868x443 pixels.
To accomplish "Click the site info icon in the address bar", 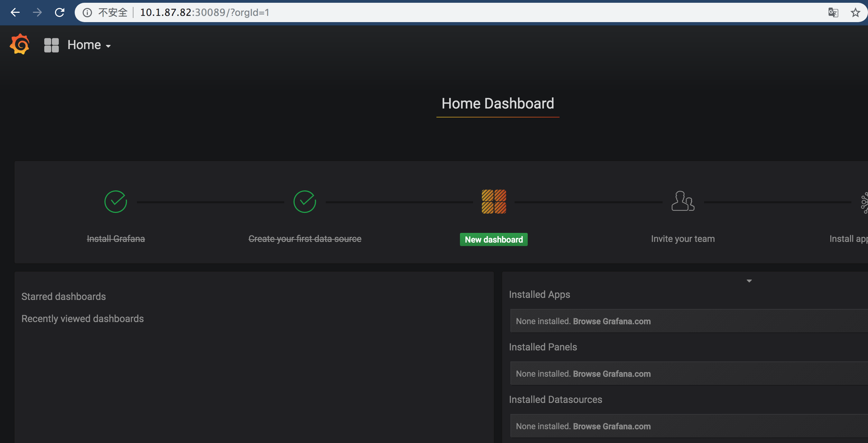I will (87, 13).
